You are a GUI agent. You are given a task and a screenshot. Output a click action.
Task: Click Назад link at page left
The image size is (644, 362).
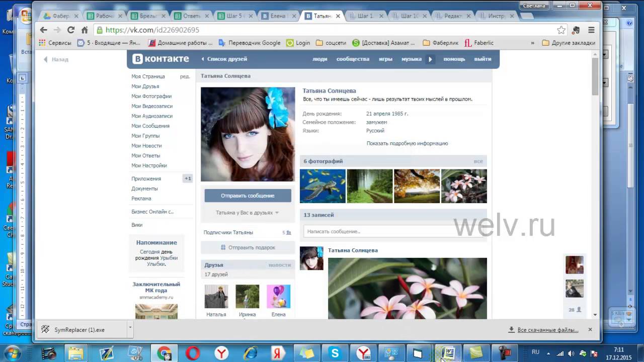pyautogui.click(x=56, y=59)
